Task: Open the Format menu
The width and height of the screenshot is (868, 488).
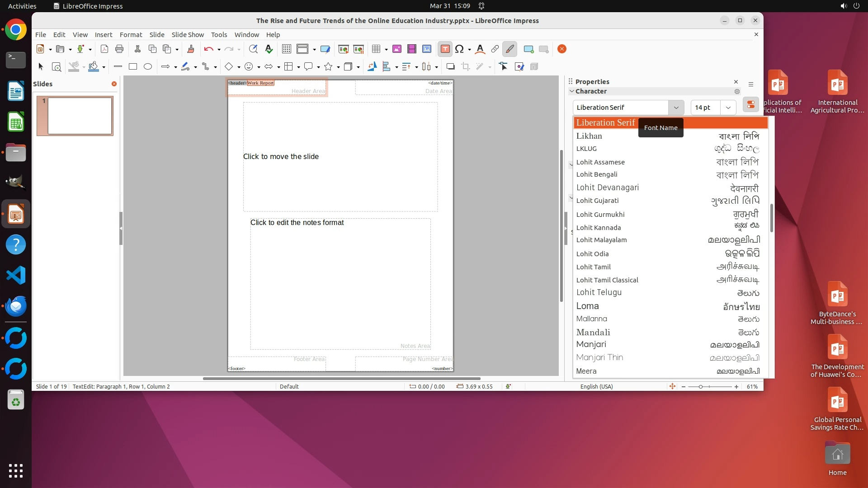Action: (131, 35)
